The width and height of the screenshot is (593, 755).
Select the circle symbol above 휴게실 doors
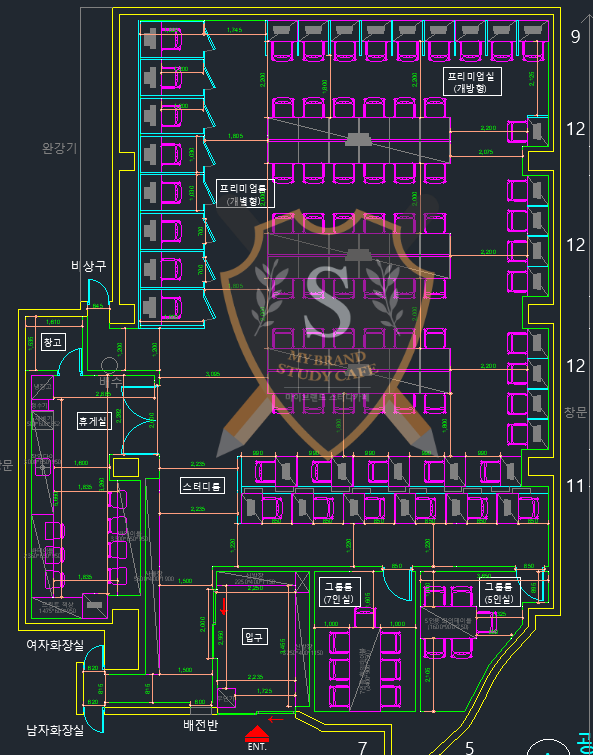pyautogui.click(x=109, y=365)
